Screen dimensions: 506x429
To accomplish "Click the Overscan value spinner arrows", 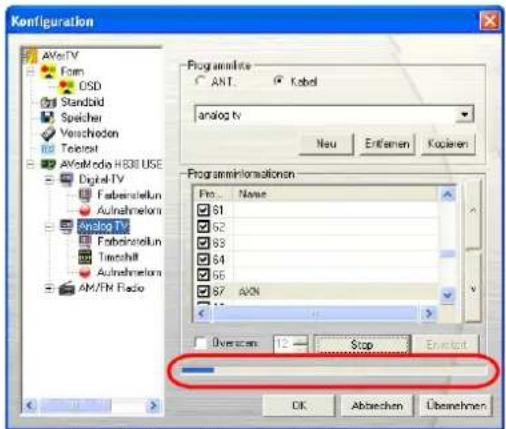I will point(302,344).
